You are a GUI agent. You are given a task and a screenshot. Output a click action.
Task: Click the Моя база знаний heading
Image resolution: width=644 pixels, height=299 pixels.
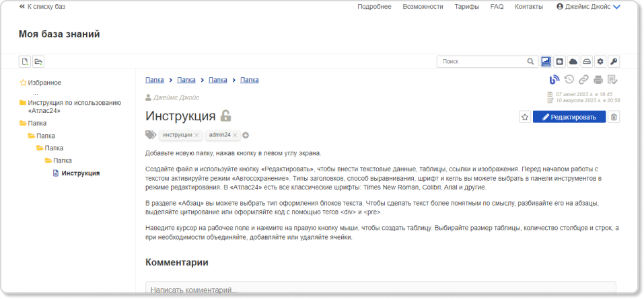pos(59,34)
